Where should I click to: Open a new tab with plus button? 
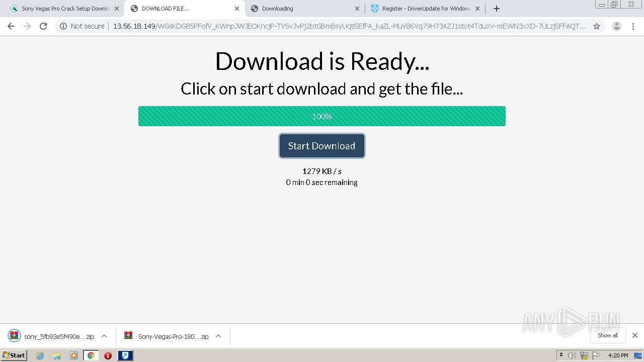pyautogui.click(x=497, y=9)
